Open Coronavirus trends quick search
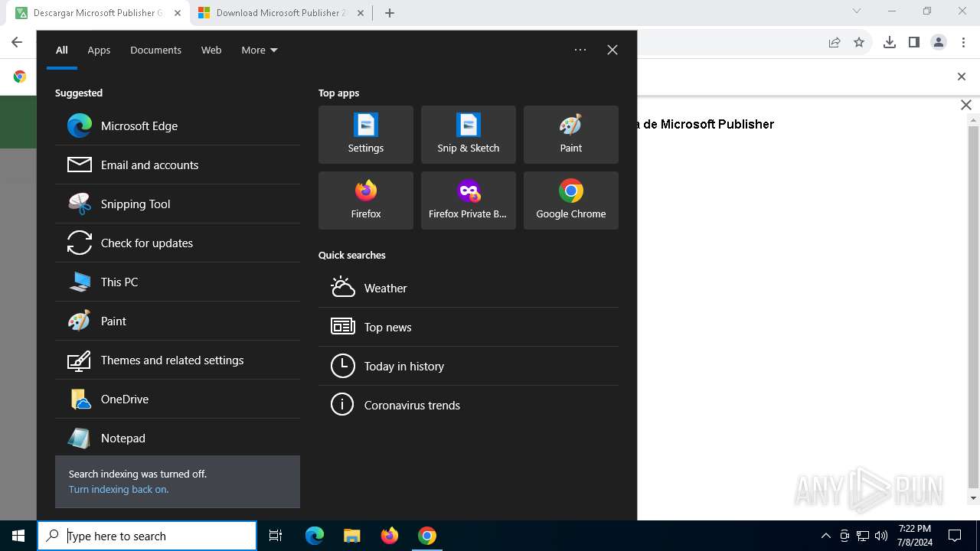The width and height of the screenshot is (980, 551). [x=469, y=405]
